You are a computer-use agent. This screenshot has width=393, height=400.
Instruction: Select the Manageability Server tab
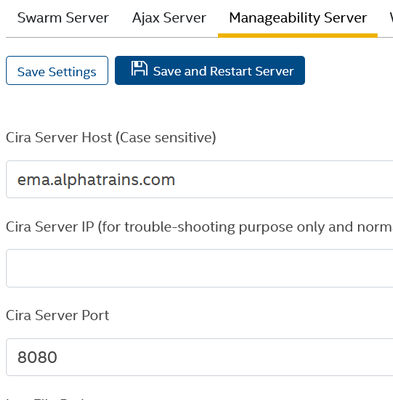[298, 18]
